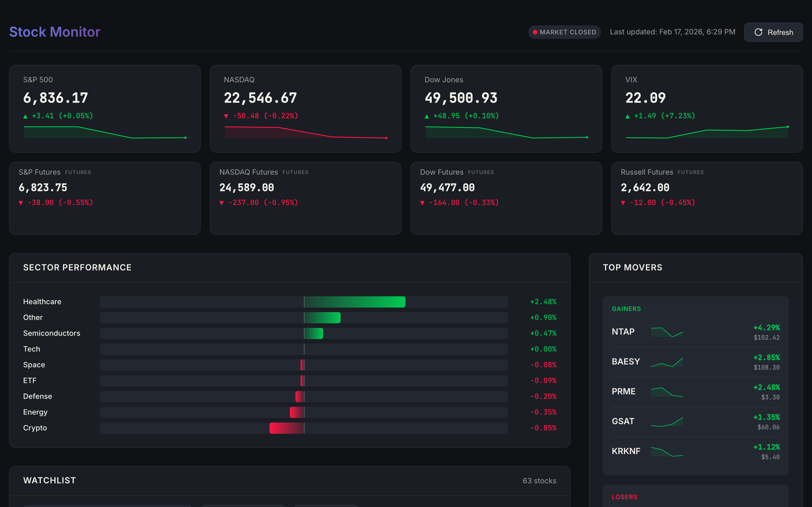Click the refresh icon in the Refresh button
This screenshot has width=812, height=507.
[759, 32]
